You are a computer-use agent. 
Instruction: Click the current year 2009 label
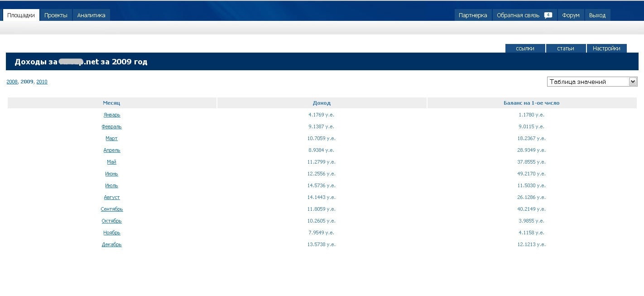(27, 82)
